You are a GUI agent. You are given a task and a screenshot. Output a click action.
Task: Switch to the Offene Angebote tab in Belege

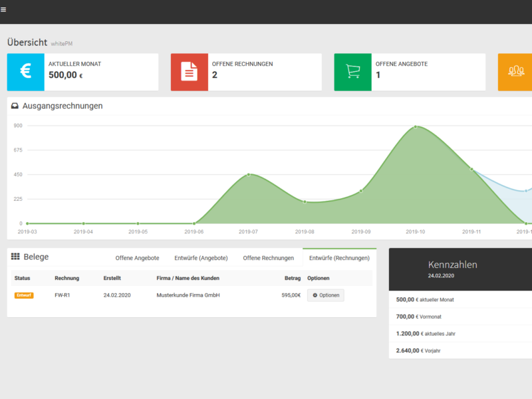137,258
